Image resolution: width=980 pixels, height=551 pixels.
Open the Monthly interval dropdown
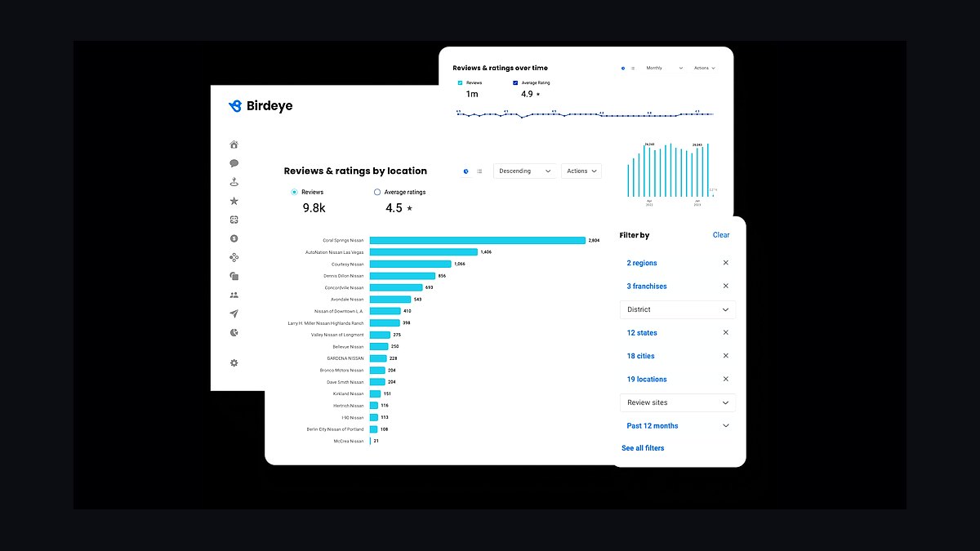663,68
